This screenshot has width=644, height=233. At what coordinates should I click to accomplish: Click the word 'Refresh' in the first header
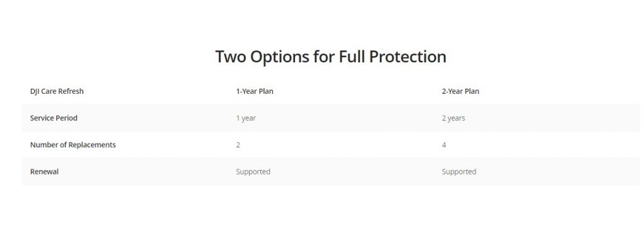(x=71, y=91)
